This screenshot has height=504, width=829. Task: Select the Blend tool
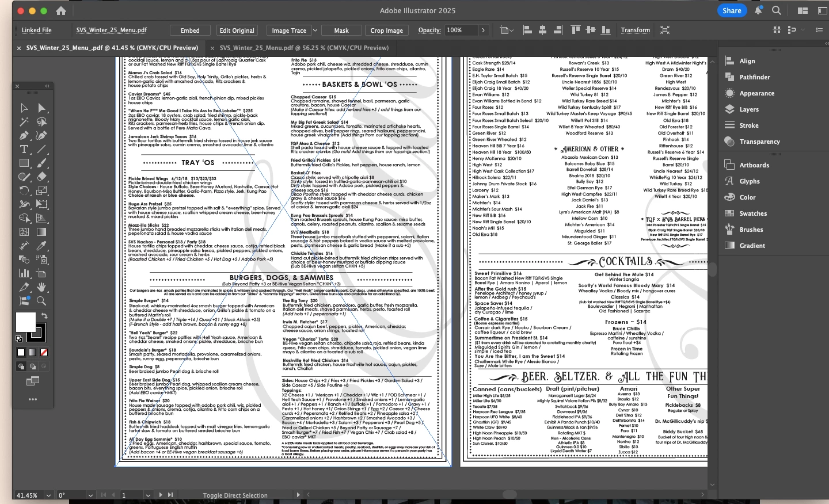tap(24, 259)
